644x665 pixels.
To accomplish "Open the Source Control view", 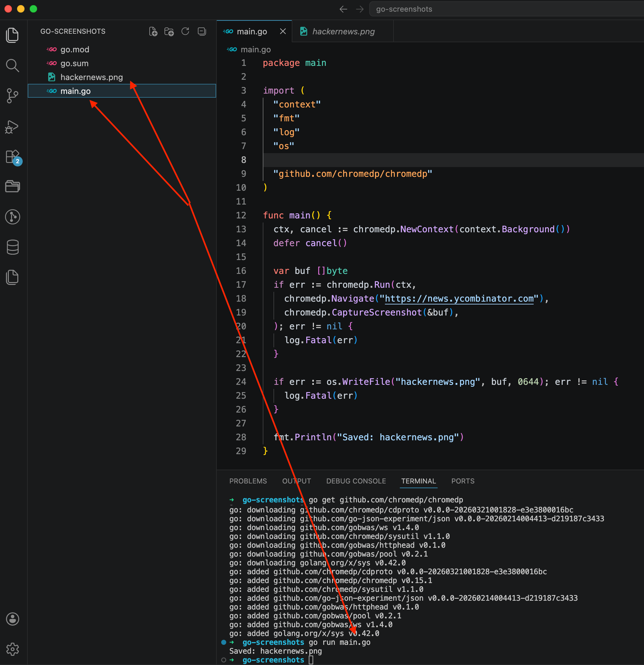I will (12, 96).
